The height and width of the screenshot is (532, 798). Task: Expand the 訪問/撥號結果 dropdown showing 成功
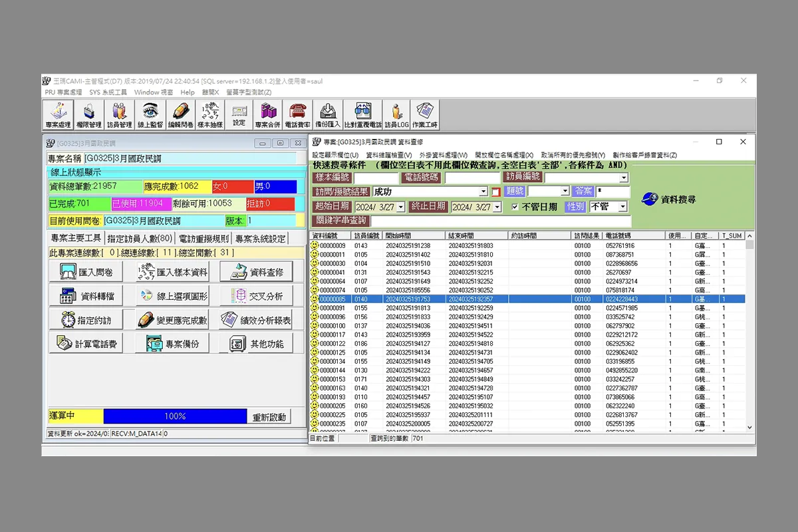click(x=483, y=192)
